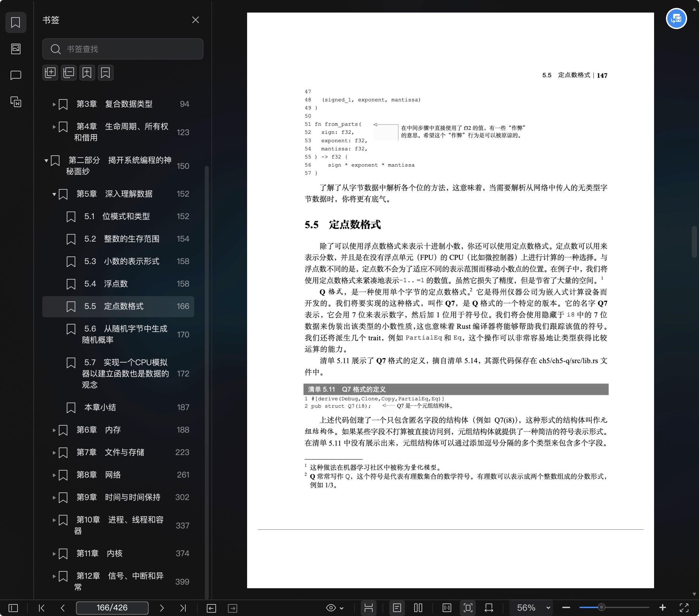Image resolution: width=699 pixels, height=616 pixels.
Task: Close the bookmarks panel
Action: click(195, 20)
